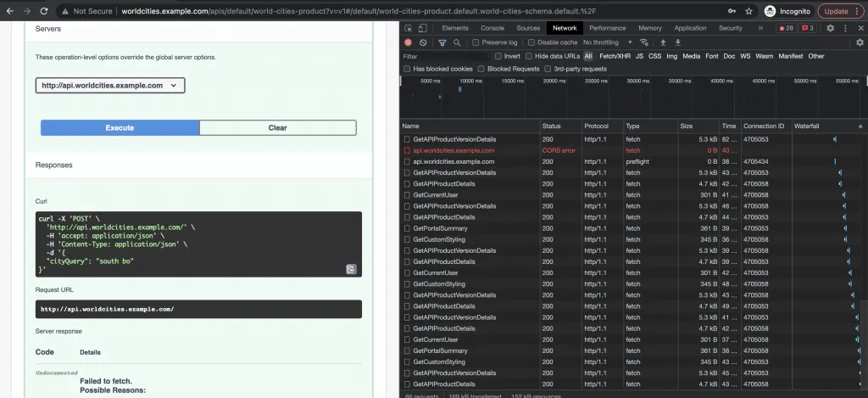Open the Security tab

(x=730, y=28)
